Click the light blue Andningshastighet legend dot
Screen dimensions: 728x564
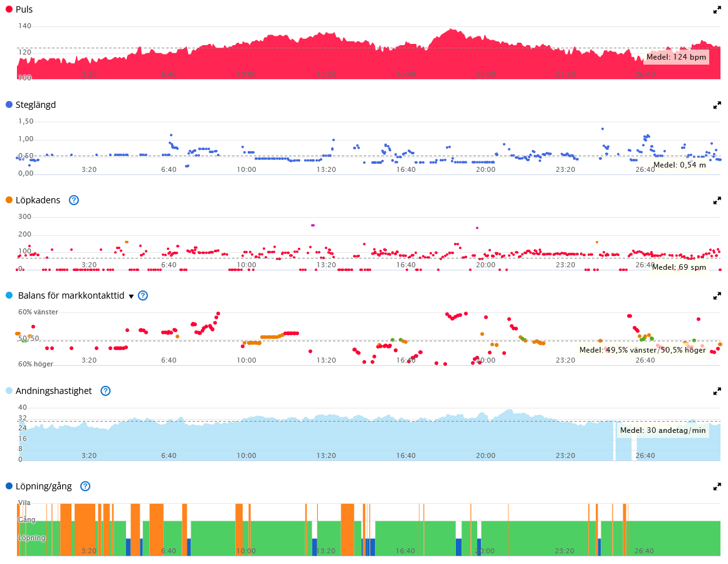9,391
